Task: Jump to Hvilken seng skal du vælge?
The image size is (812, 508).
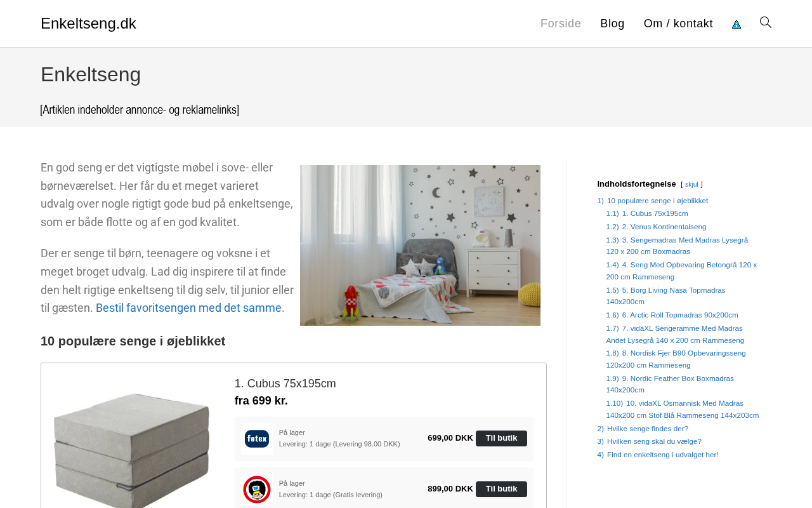Action: (x=654, y=441)
